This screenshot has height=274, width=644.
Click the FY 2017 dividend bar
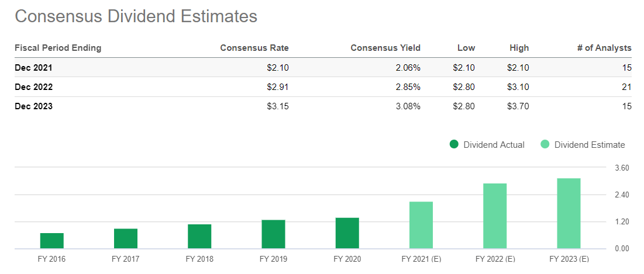coord(125,238)
